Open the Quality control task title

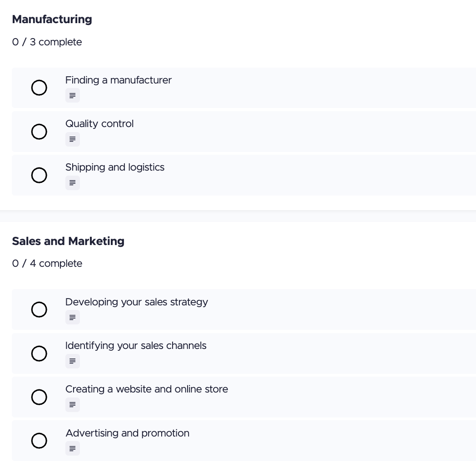tap(99, 124)
